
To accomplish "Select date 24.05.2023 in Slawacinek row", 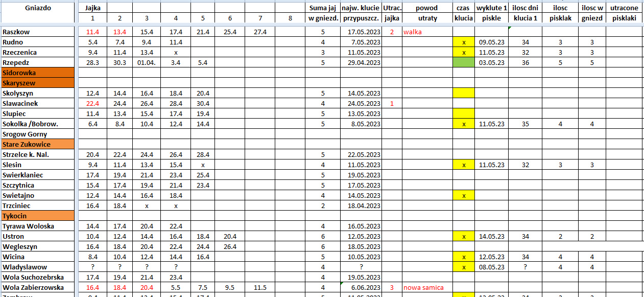I will tap(360, 103).
